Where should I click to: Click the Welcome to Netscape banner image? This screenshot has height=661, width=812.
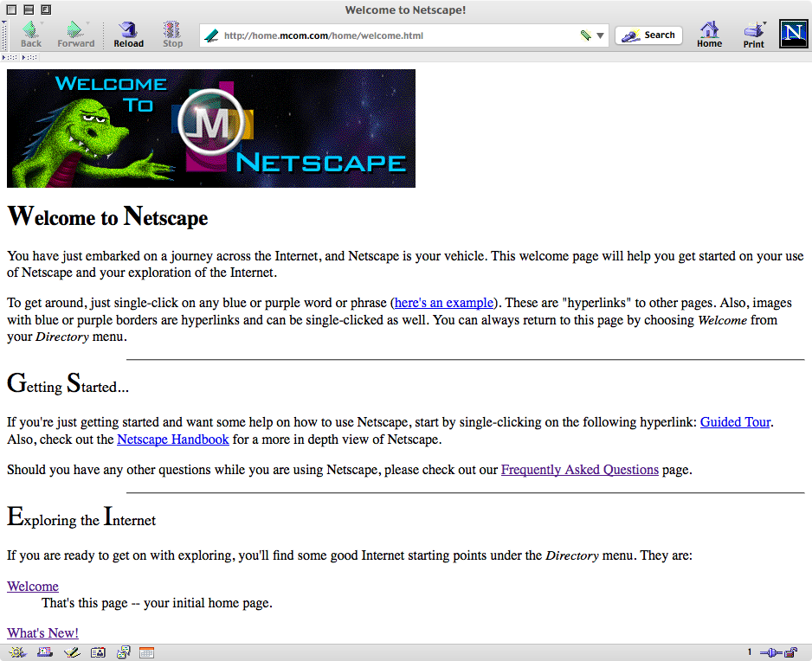[210, 128]
